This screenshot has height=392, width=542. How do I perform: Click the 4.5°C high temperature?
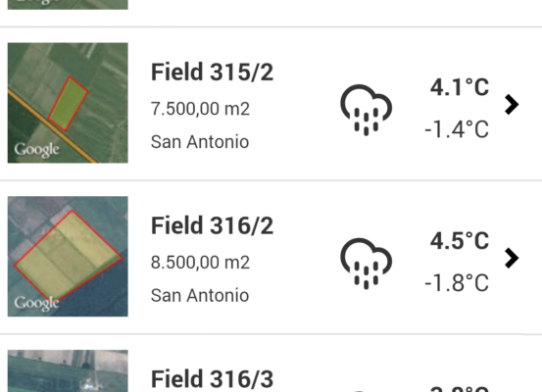click(x=460, y=241)
